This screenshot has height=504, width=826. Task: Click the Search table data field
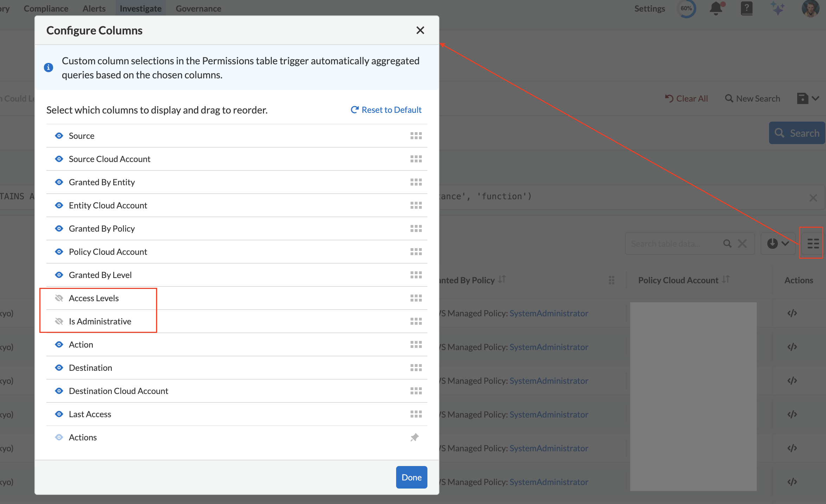tap(673, 244)
